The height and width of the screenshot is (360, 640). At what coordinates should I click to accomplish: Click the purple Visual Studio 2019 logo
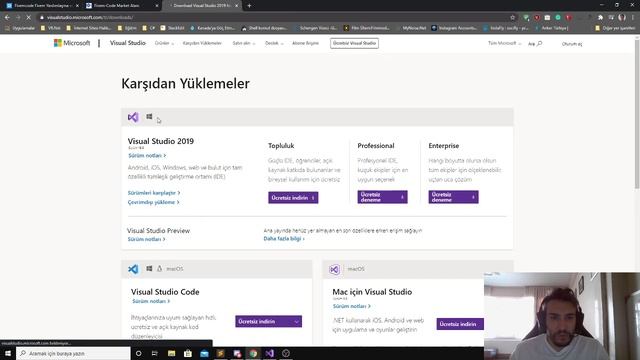click(133, 118)
